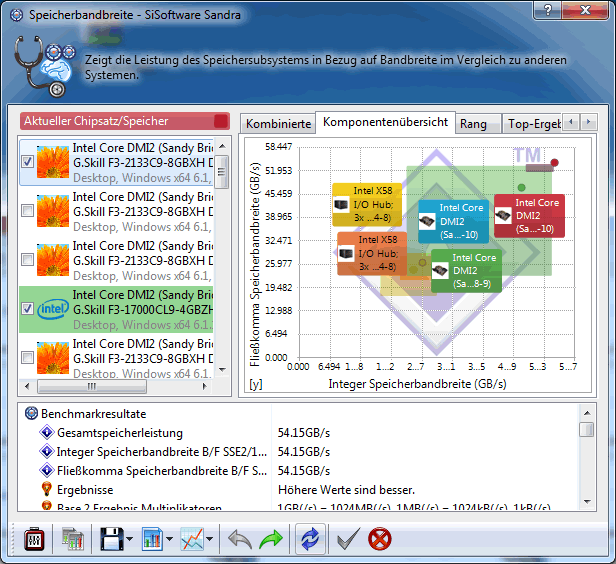Uncheck the first G.Skill F3-2133C9-8GBXH entry
Screen dimensions: 616x564
point(28,161)
